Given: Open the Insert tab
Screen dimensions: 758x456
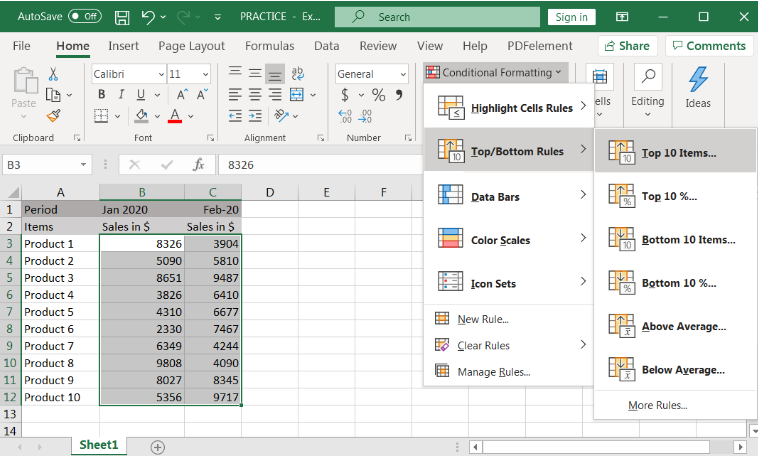Looking at the screenshot, I should tap(123, 46).
